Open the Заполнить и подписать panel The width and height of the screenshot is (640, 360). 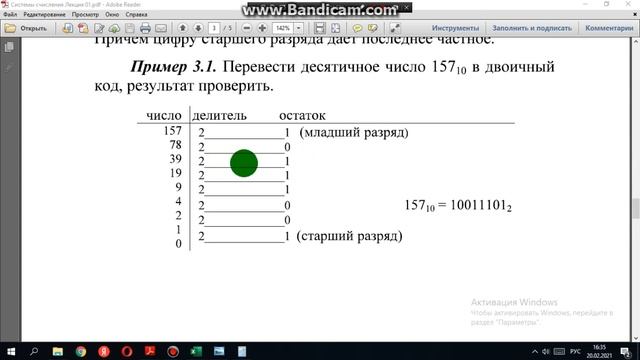[532, 28]
